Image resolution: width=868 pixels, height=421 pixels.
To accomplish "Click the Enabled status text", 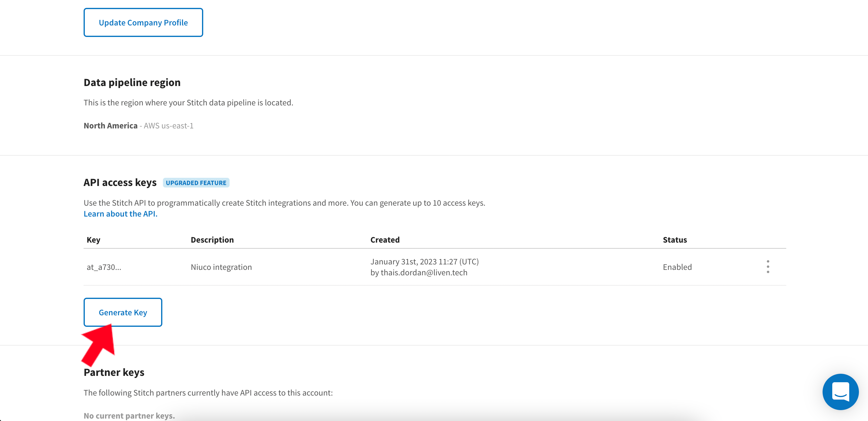I will coord(677,267).
